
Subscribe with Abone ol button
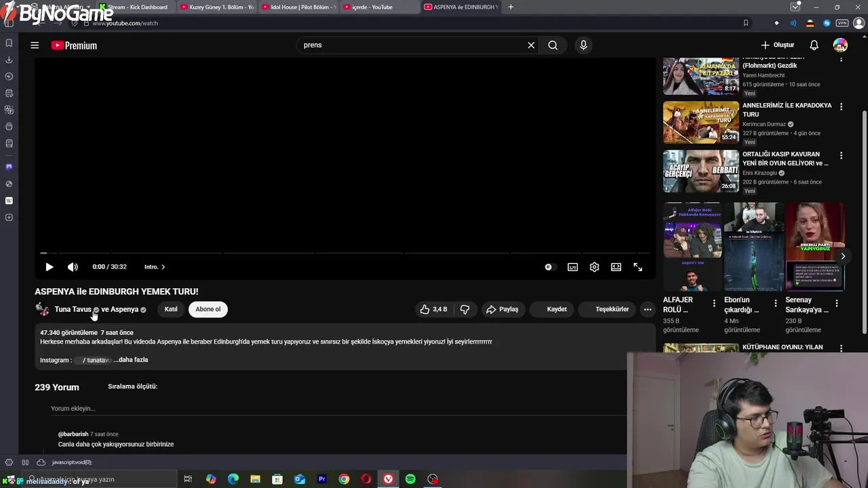[x=208, y=309]
